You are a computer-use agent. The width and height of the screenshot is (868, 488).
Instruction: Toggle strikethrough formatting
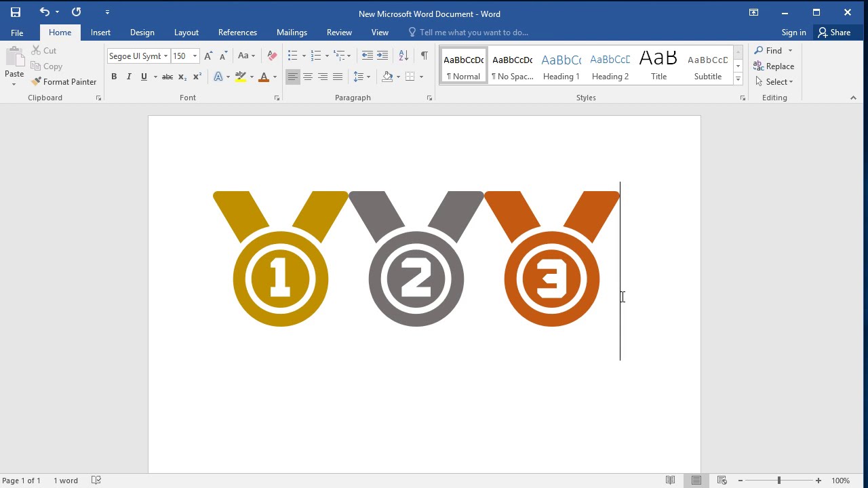click(x=167, y=77)
